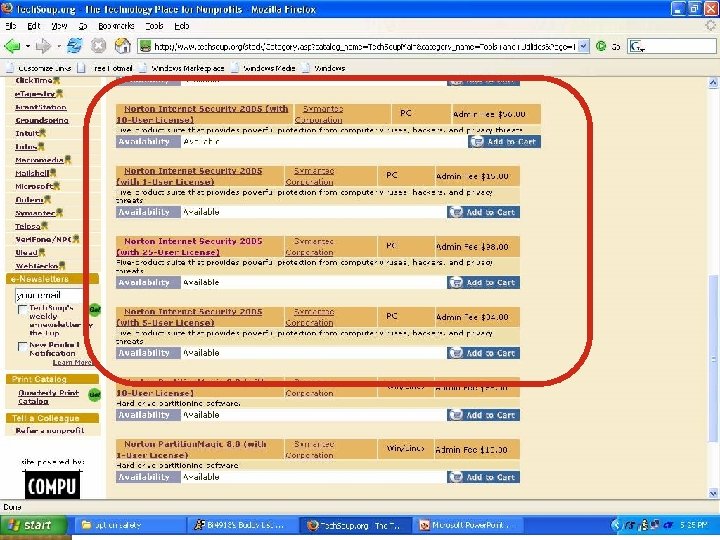The image size is (720, 540).
Task: Open Norton PartitionMagic 8.0 1-User License link
Action: 191,450
